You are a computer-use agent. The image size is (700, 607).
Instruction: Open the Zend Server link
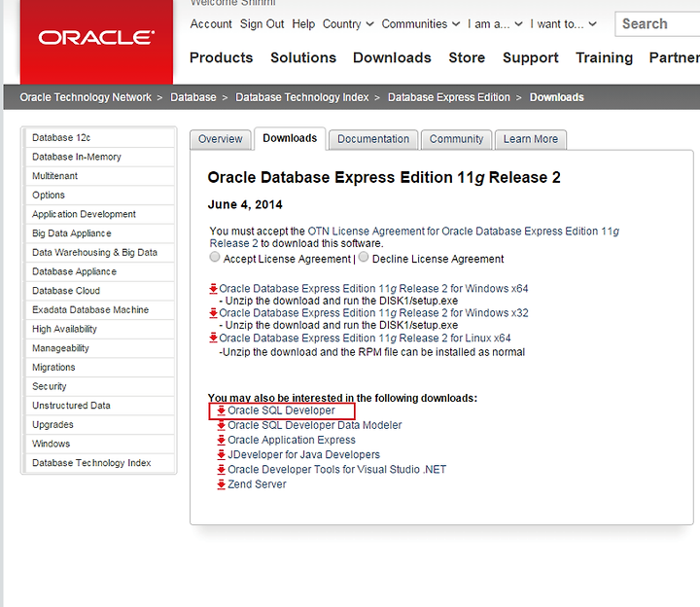[x=257, y=484]
